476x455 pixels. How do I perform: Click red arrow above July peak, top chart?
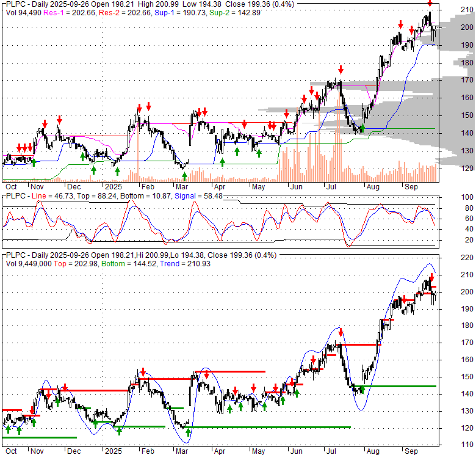tap(341, 70)
